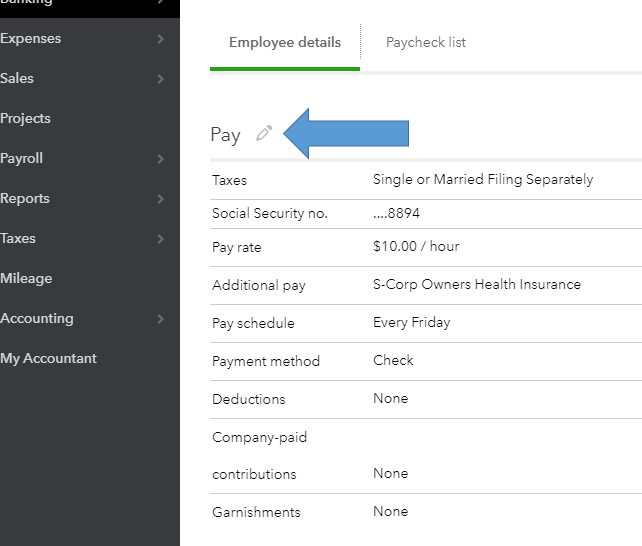The width and height of the screenshot is (642, 546).
Task: Click the Payment method Check value
Action: 393,360
